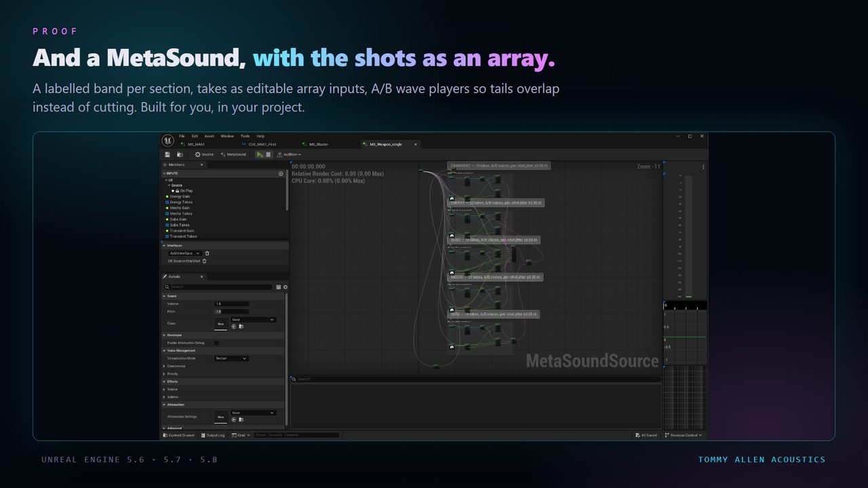Enable Attenuation Debug checkbox
The image size is (868, 488).
click(x=216, y=343)
